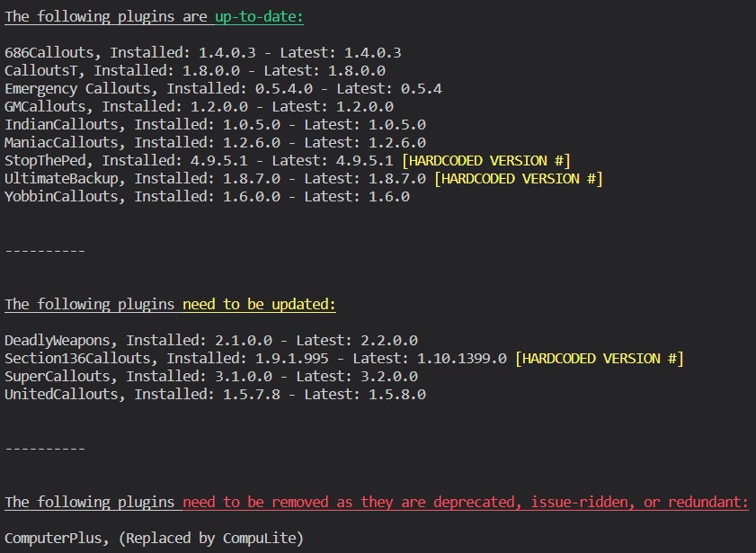Click the yellow "need to be updated:" heading
756x553 pixels.
tap(259, 304)
